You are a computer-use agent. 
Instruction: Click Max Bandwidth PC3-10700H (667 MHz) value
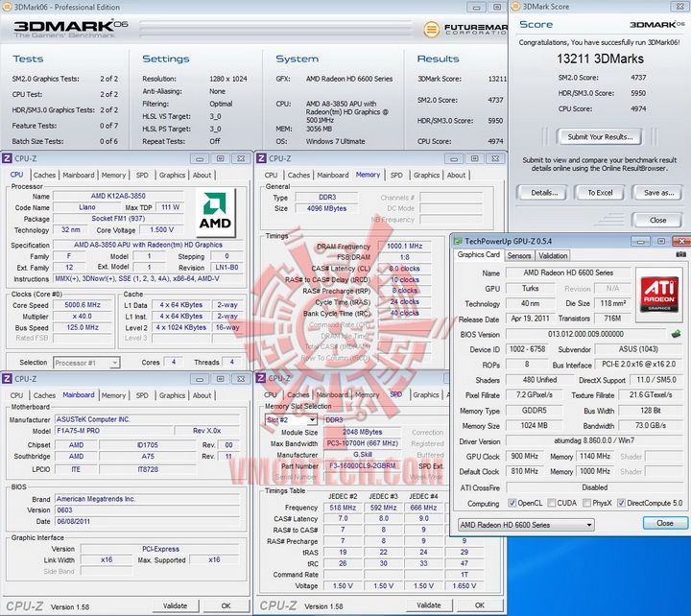pos(362,443)
